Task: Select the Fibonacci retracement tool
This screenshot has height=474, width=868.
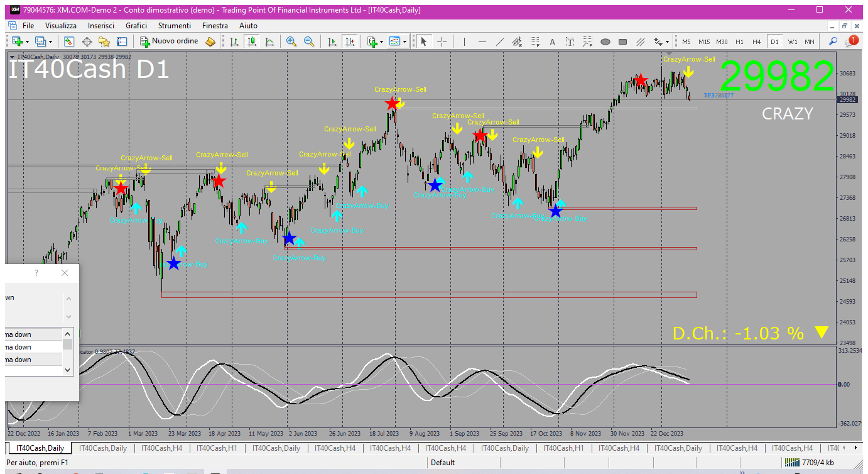Action: pos(535,41)
